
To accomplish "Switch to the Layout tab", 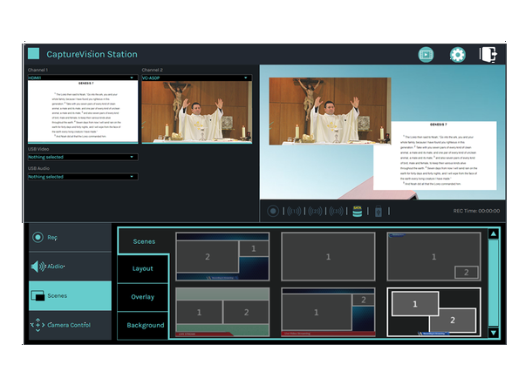I will tap(142, 268).
